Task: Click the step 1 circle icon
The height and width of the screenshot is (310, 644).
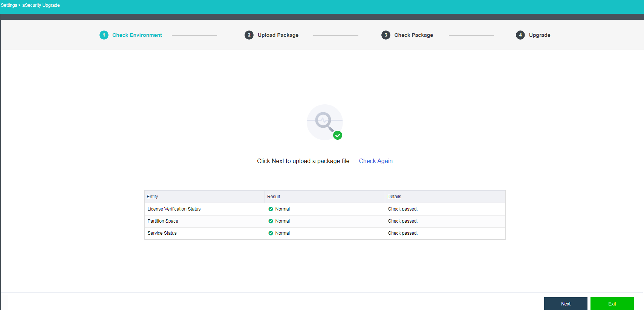Action: click(x=104, y=35)
